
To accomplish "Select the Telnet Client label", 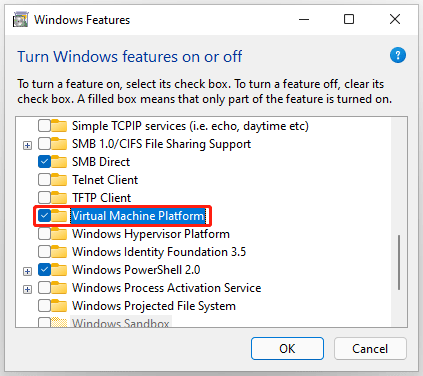I will (105, 180).
